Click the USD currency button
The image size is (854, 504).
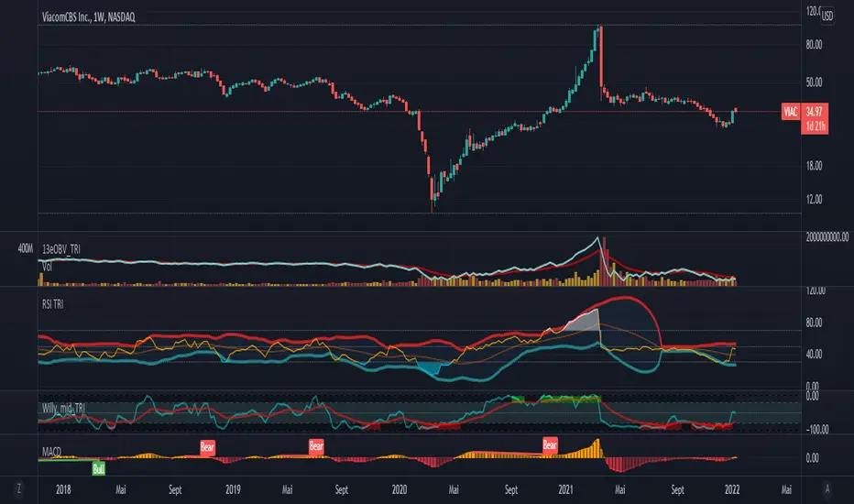827,16
